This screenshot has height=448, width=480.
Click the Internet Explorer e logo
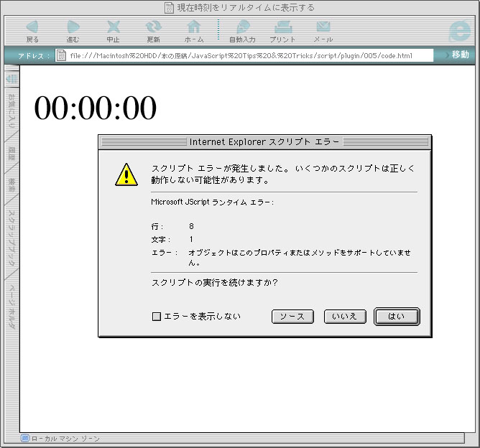(459, 31)
